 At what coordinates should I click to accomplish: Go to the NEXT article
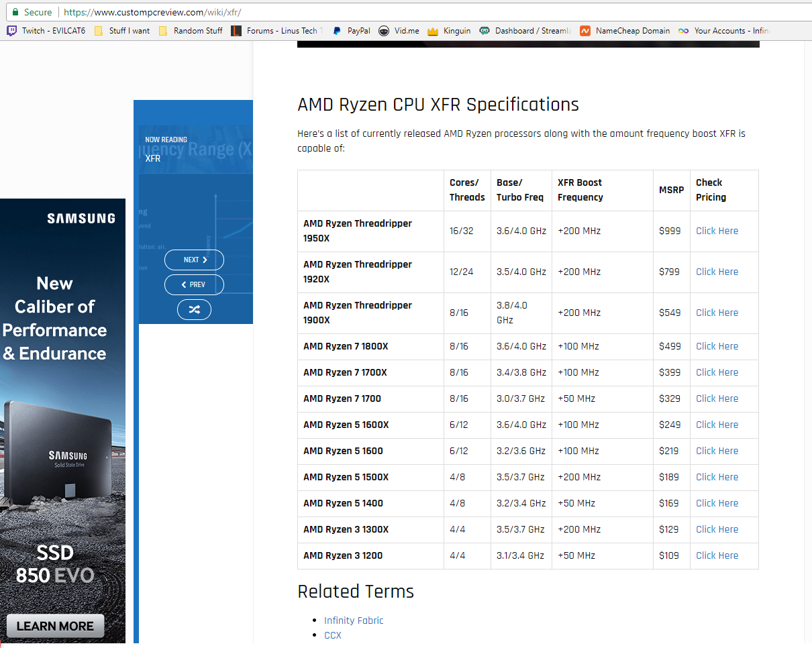click(x=194, y=260)
